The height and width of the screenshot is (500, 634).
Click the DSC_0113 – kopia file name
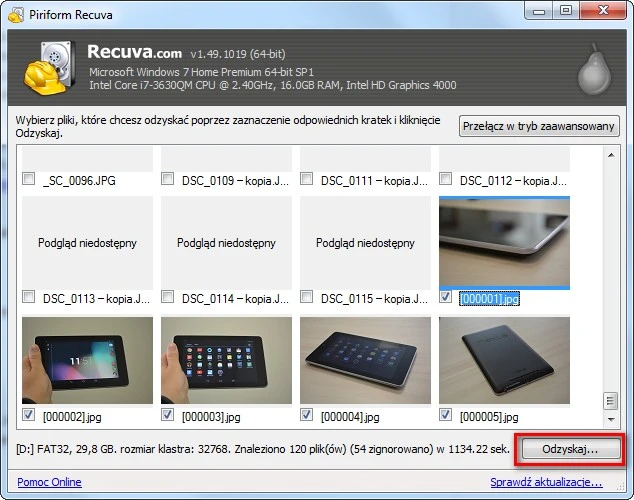pos(96,299)
